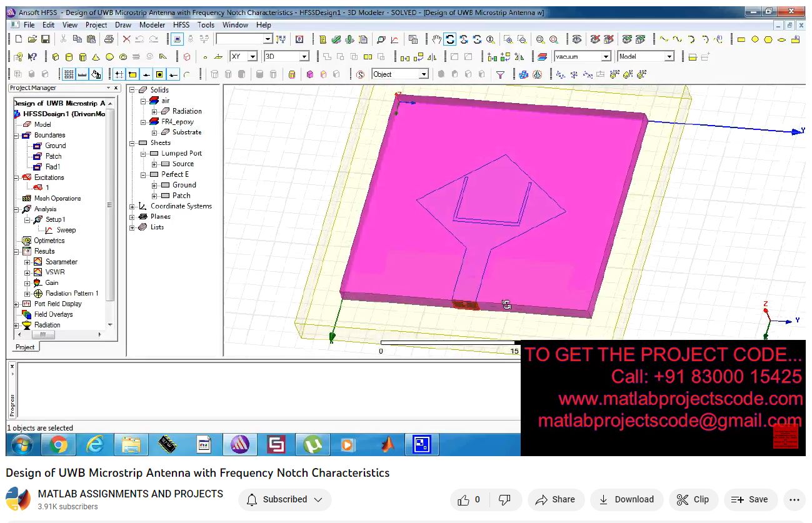Click the Draw rectangle sheet icon
The width and height of the screenshot is (812, 523).
point(741,39)
